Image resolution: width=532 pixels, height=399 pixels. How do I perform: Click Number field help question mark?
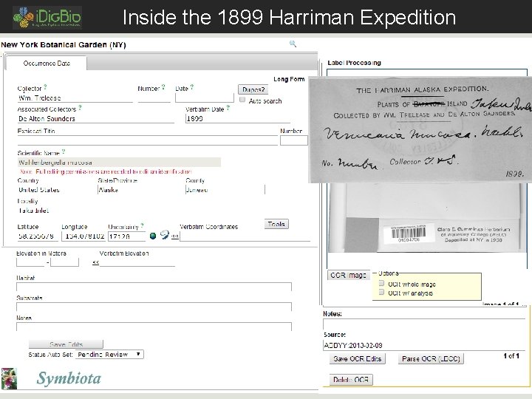click(x=163, y=87)
